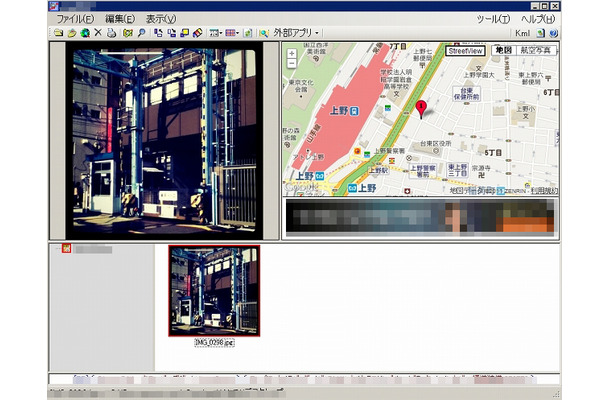This screenshot has width=610, height=400.
Task: Click the red location marker pin on map
Action: 421,109
